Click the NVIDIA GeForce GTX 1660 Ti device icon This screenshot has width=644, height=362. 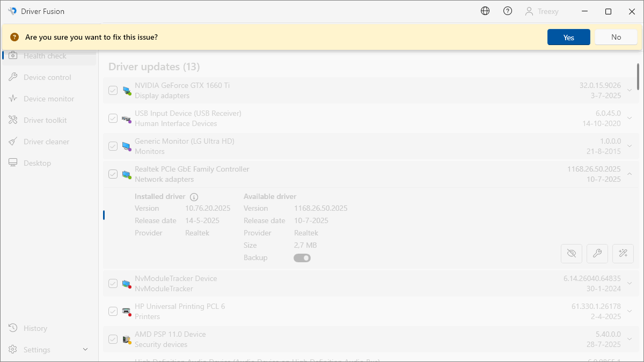pos(127,91)
